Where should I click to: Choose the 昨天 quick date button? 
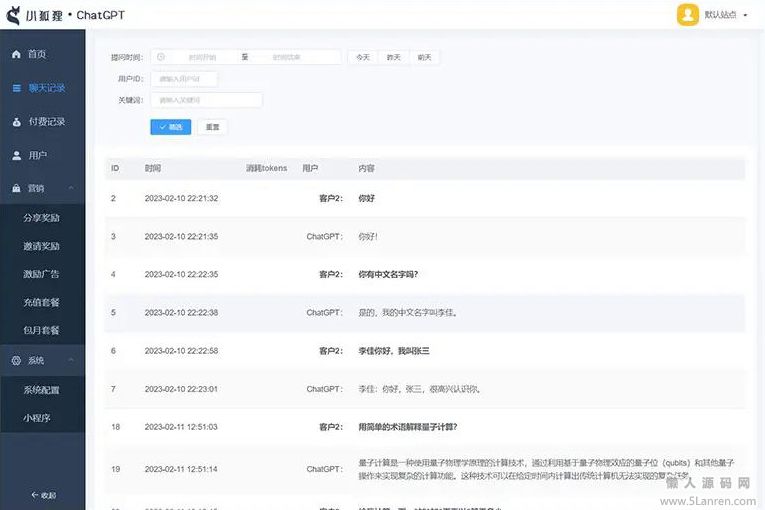click(394, 57)
